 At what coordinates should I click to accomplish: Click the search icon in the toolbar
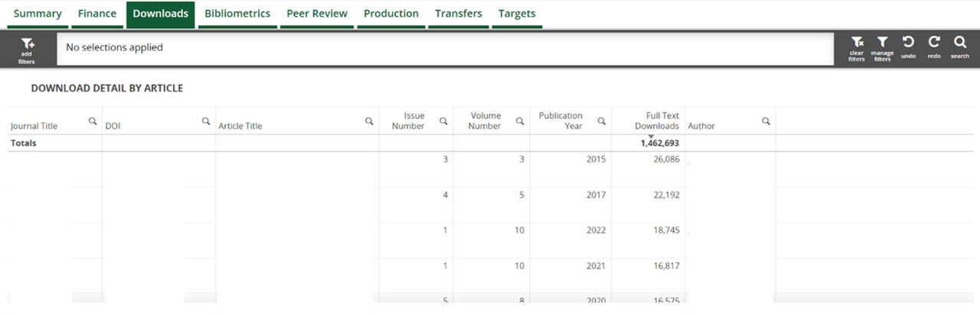click(x=960, y=47)
